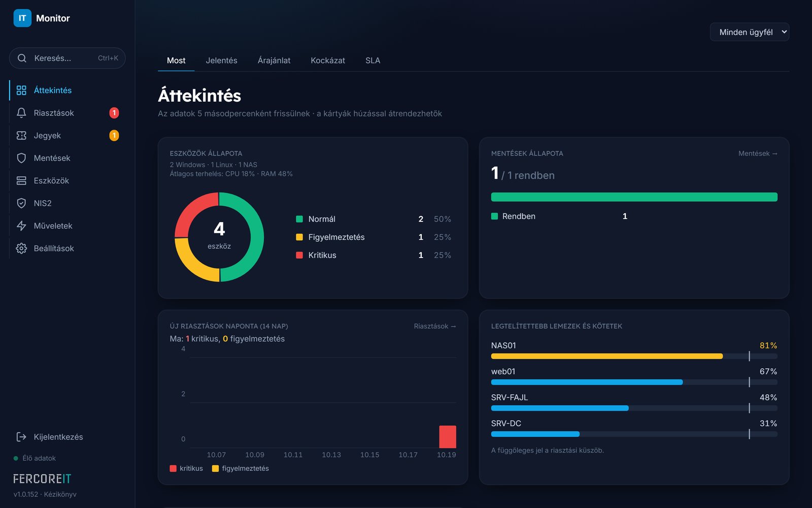Click the yellow figyelmeztetés chart legend swatch

[215, 468]
